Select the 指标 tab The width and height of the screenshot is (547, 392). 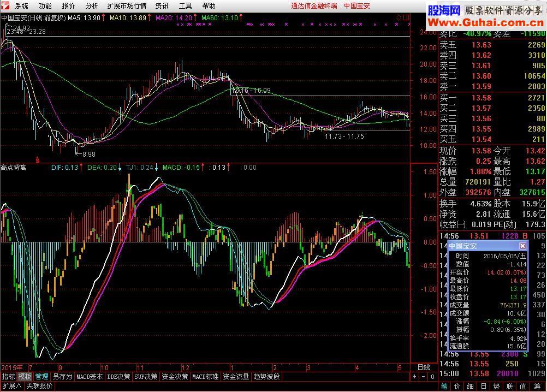8,377
